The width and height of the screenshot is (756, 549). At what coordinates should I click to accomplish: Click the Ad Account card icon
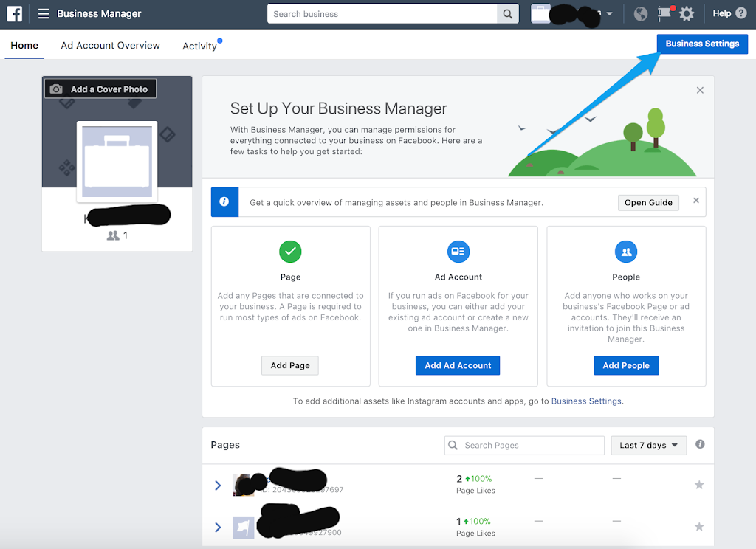click(x=458, y=251)
